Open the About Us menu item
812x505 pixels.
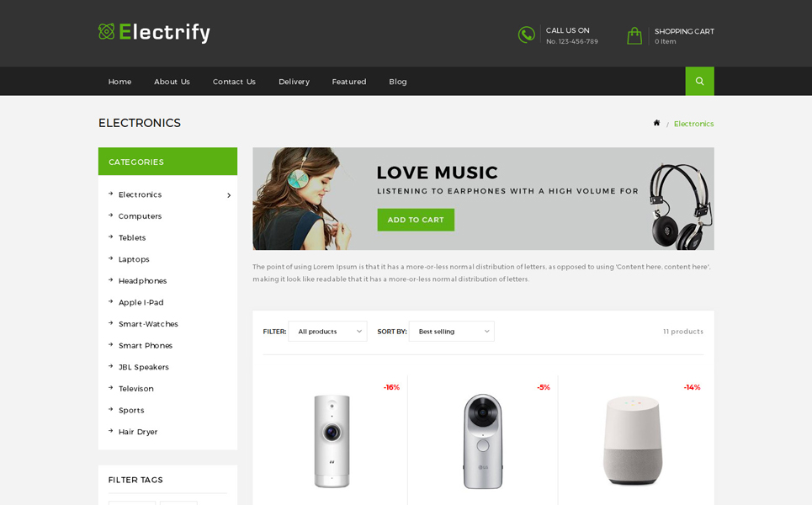[x=172, y=82]
